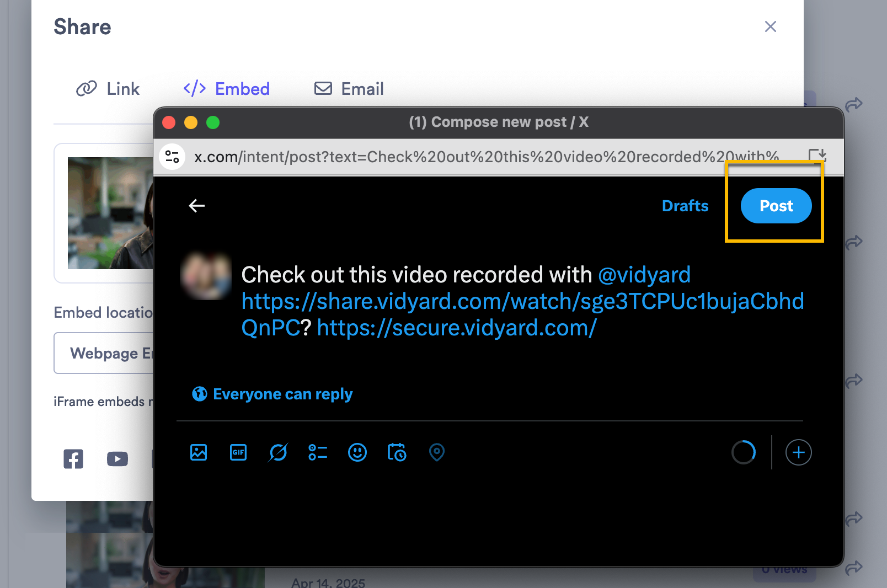Click the Post button in X compose window
Viewport: 887px width, 588px height.
point(776,206)
